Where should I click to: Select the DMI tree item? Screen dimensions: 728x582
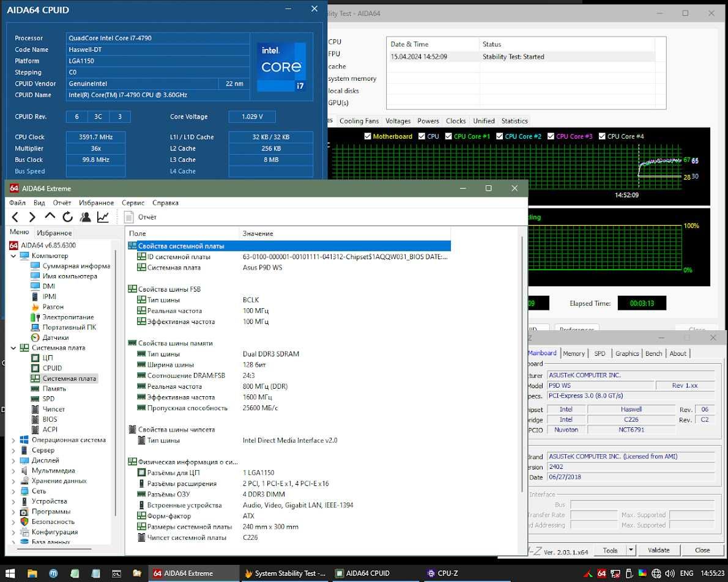[x=49, y=286]
